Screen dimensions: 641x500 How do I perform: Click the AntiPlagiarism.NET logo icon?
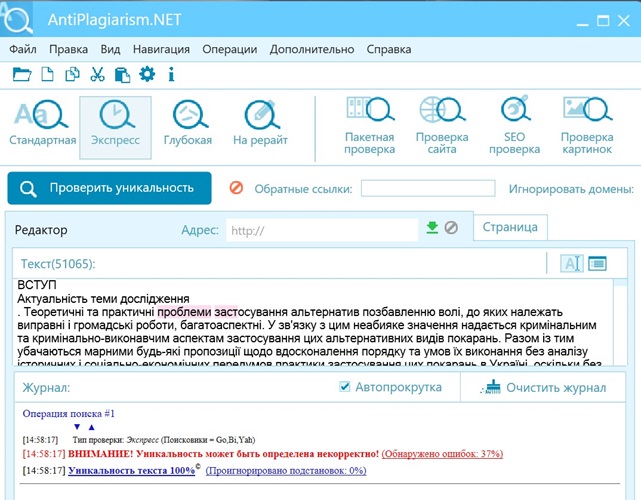16,19
